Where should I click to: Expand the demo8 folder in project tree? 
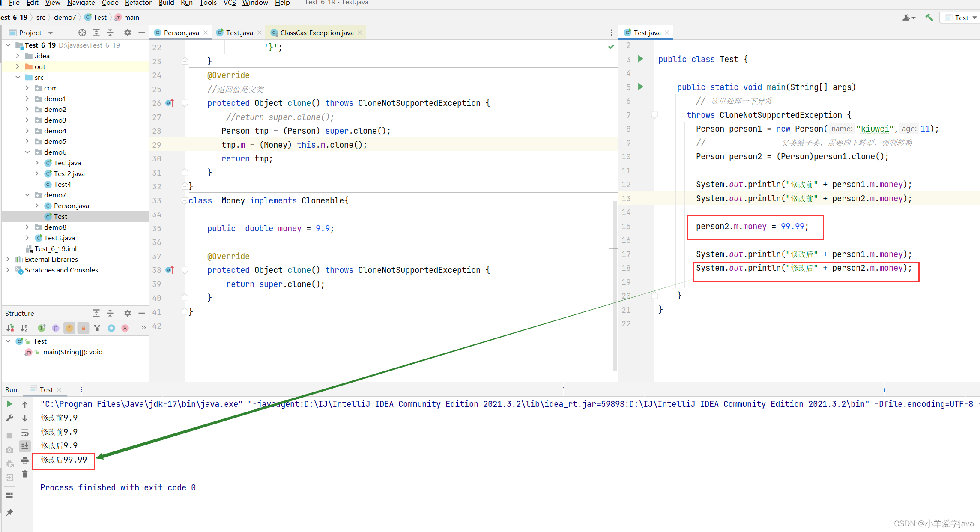(x=27, y=227)
